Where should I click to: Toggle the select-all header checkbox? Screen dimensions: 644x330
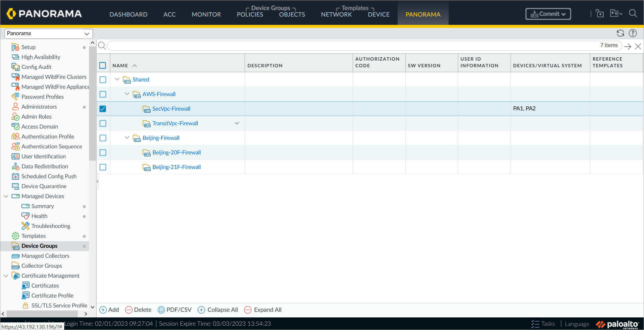click(103, 65)
